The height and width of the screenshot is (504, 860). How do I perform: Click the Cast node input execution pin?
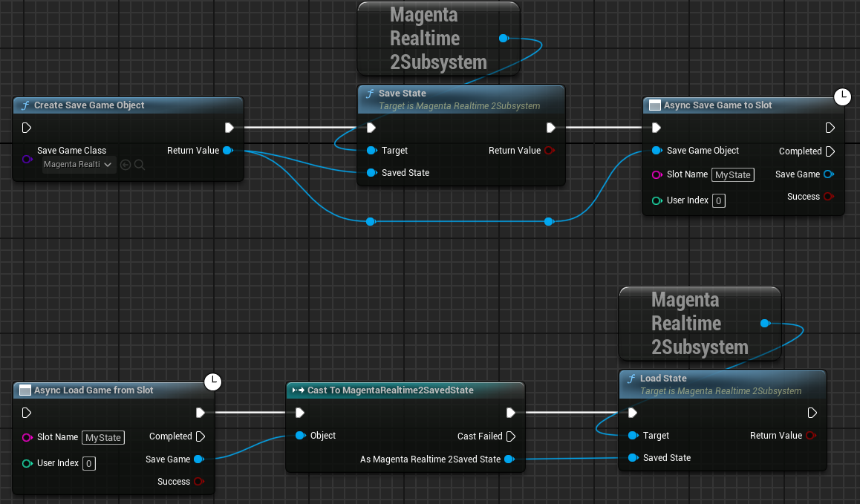point(299,413)
